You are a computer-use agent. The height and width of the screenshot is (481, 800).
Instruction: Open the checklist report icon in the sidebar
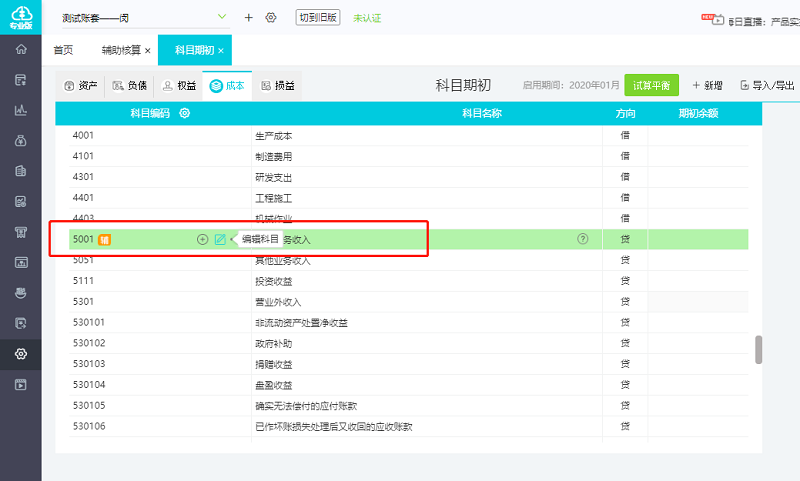pyautogui.click(x=21, y=202)
